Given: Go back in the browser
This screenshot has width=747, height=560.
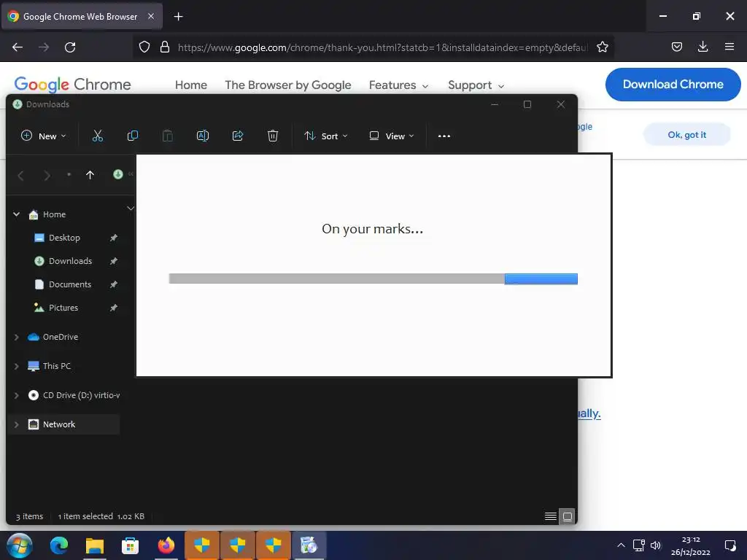Looking at the screenshot, I should point(18,47).
